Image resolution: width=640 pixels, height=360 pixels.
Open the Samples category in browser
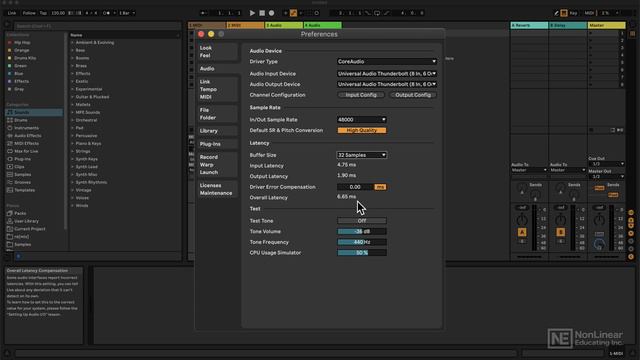coord(22,174)
